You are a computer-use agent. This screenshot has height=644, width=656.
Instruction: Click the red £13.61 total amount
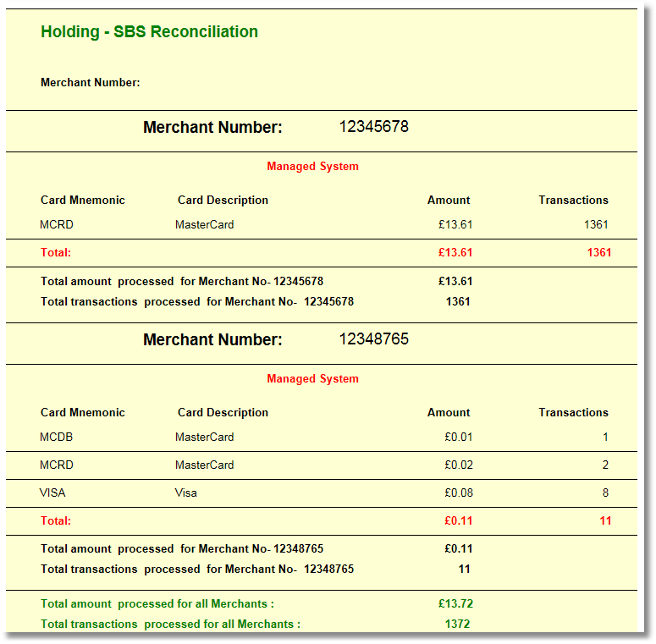[455, 252]
